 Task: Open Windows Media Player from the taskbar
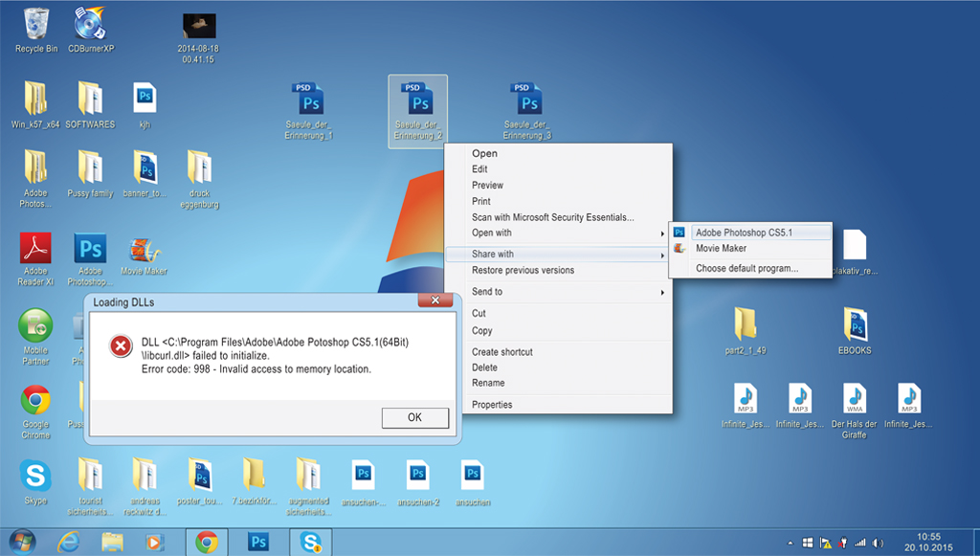pyautogui.click(x=154, y=542)
